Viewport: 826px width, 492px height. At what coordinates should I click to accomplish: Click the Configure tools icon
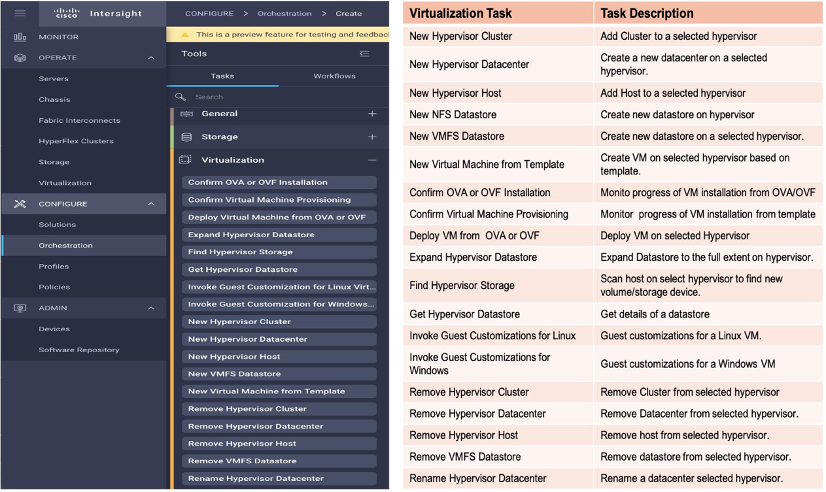(x=20, y=204)
